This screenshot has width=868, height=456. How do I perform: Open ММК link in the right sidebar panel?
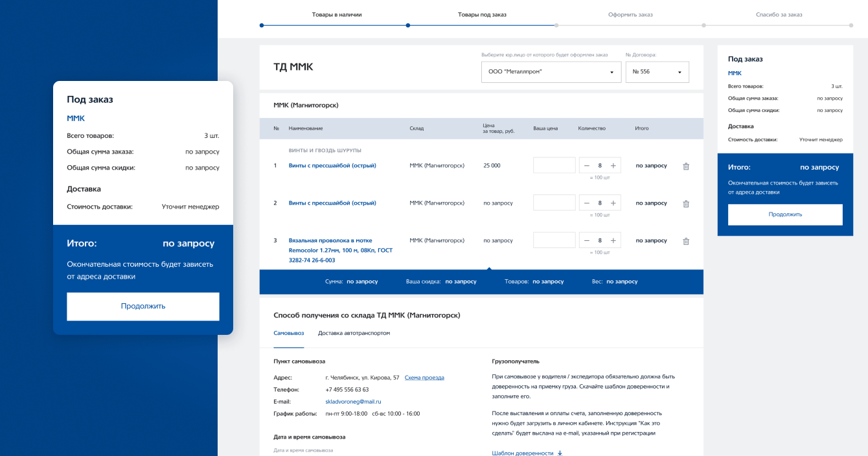735,73
